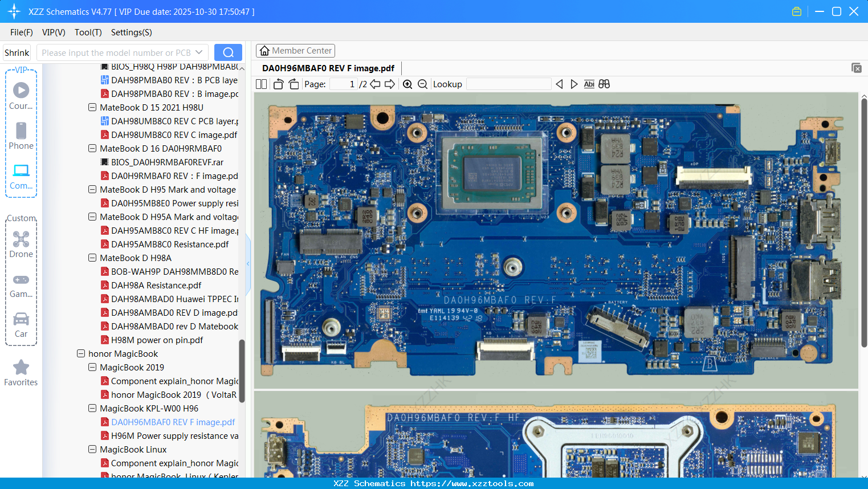The width and height of the screenshot is (868, 489).
Task: Collapse the MateBook D 16 DA0H9RMBAF0 node
Action: pyautogui.click(x=92, y=148)
